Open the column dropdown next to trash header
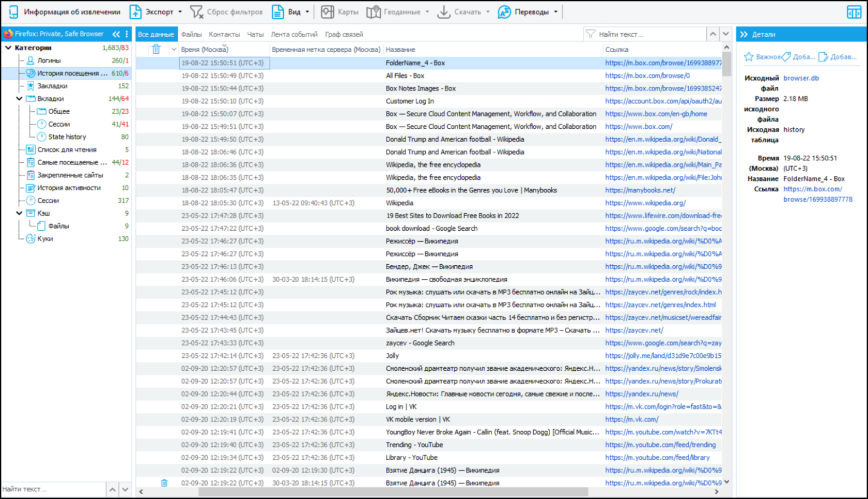The image size is (868, 499). tap(174, 50)
